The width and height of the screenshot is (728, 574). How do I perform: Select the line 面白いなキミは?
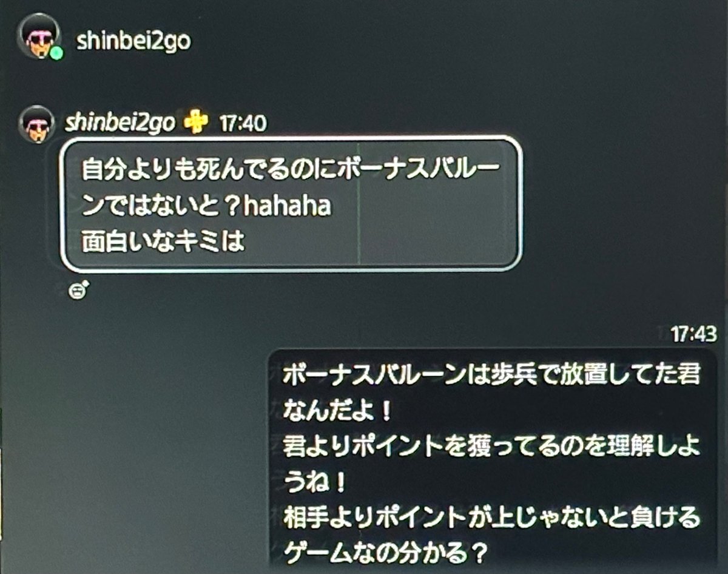pyautogui.click(x=163, y=241)
